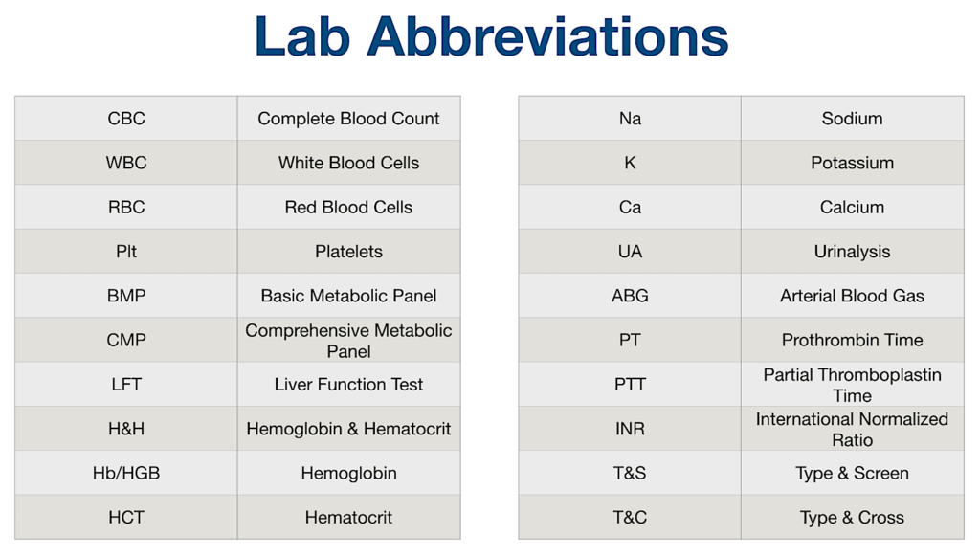
Task: Select the WBC cell
Action: click(126, 163)
